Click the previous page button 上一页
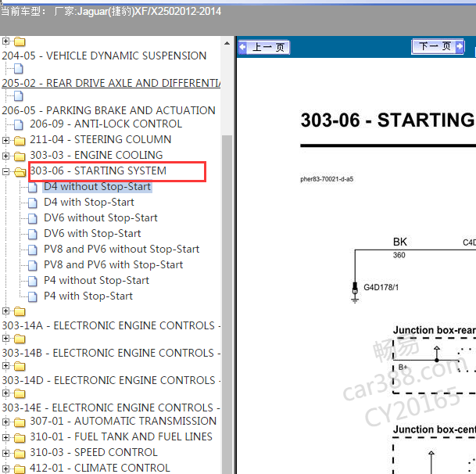Image resolution: width=476 pixels, height=474 pixels. tap(264, 48)
